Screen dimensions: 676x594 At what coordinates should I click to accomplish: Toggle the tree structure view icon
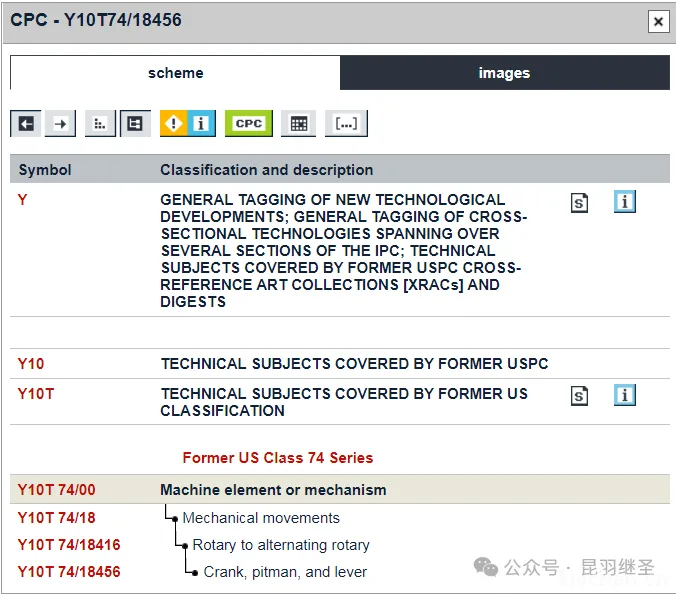[135, 123]
